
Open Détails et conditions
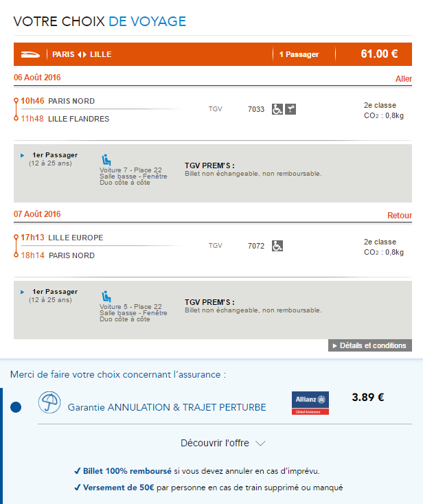(x=369, y=345)
